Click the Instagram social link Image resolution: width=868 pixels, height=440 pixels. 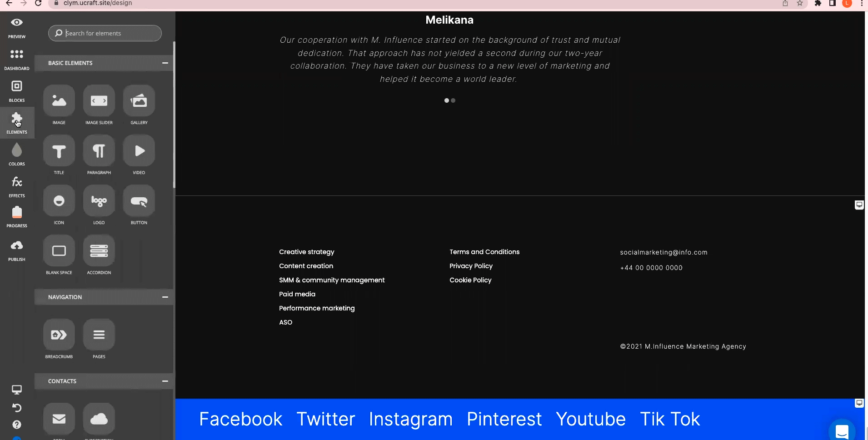(x=411, y=419)
